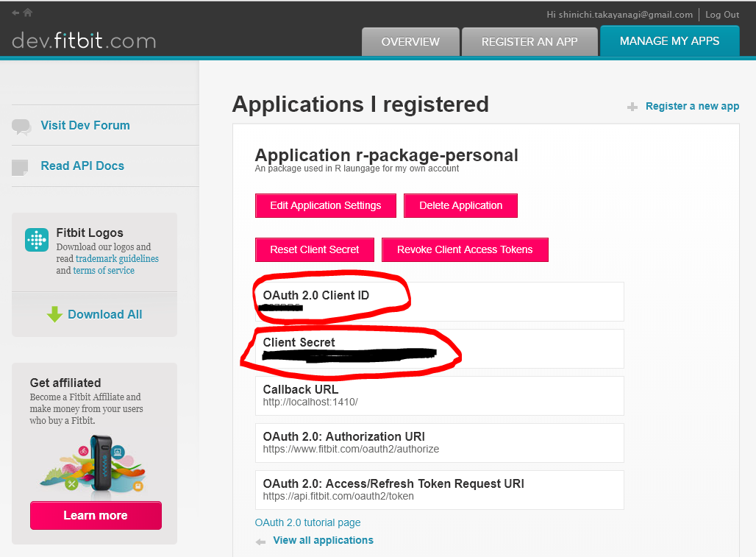This screenshot has height=557, width=756.
Task: Click the Callback URL http://localhost:1410/ text
Action: pos(310,402)
